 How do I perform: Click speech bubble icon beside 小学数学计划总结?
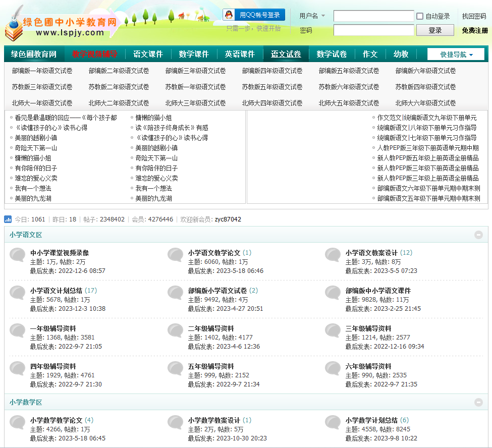pos(333,423)
